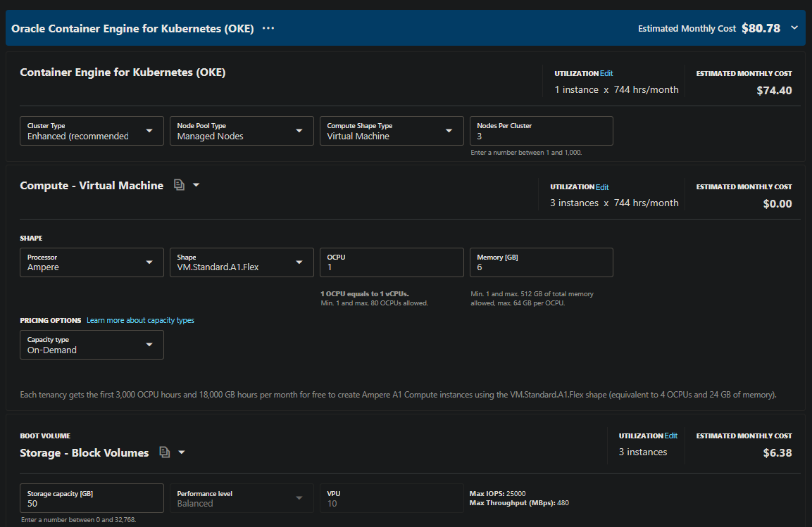Open the Processor dropdown showing Ampere
The height and width of the screenshot is (527, 812).
[x=149, y=262]
